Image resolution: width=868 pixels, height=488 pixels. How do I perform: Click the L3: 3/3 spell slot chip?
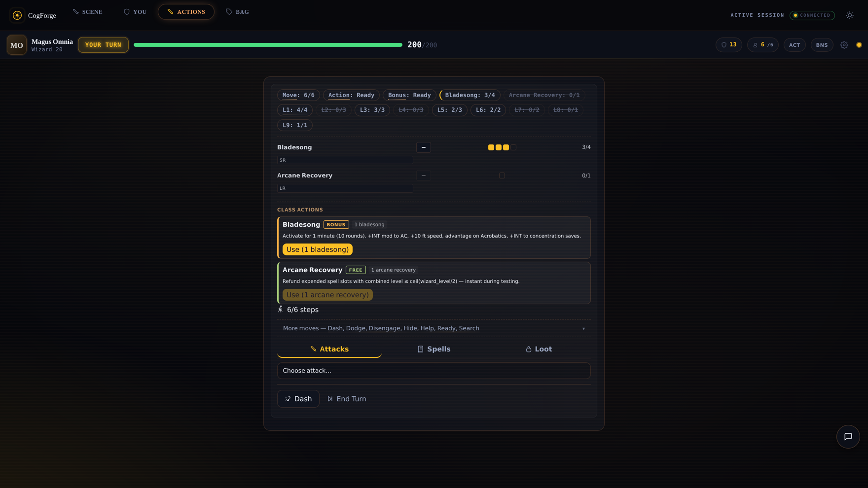(x=372, y=110)
